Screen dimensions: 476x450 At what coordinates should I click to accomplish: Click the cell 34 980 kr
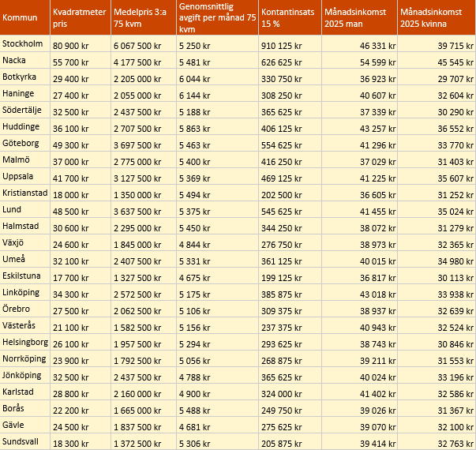click(437, 259)
